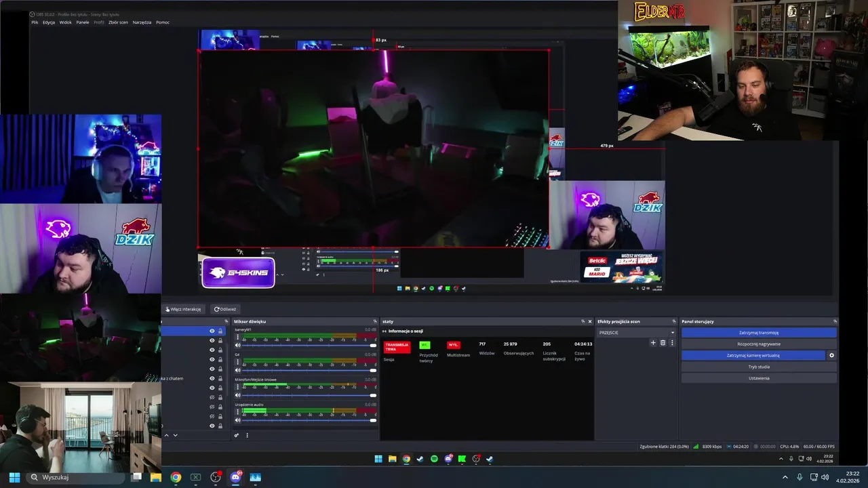The height and width of the screenshot is (488, 868).
Task: Adjust the baneryW1 volume slider
Action: click(x=310, y=345)
